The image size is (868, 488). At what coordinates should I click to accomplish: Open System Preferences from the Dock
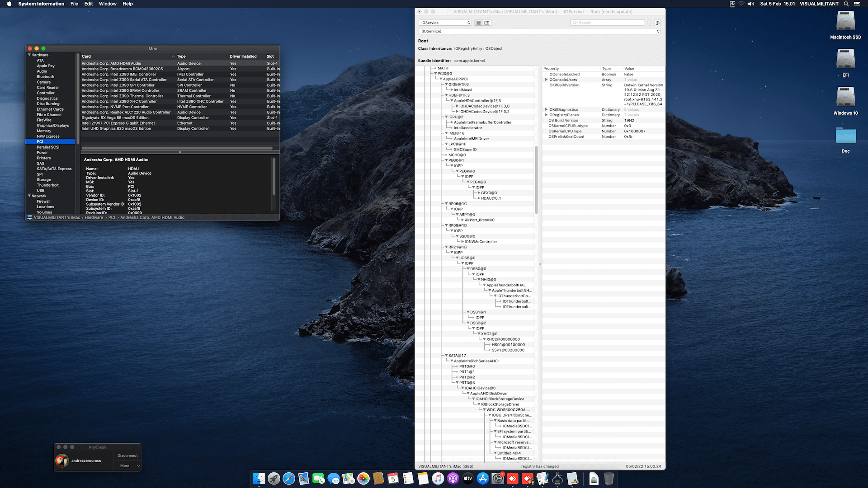(x=497, y=479)
